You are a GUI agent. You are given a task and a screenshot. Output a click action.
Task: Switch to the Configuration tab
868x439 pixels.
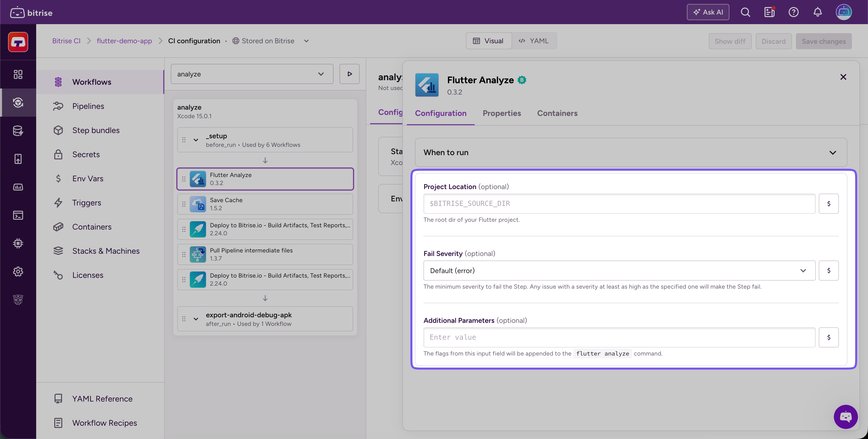coord(440,113)
